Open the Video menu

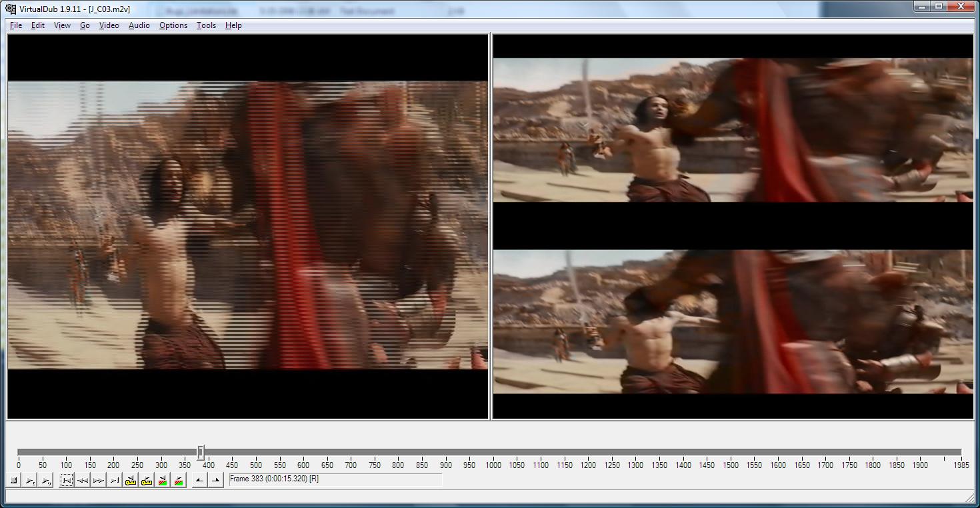click(x=109, y=25)
